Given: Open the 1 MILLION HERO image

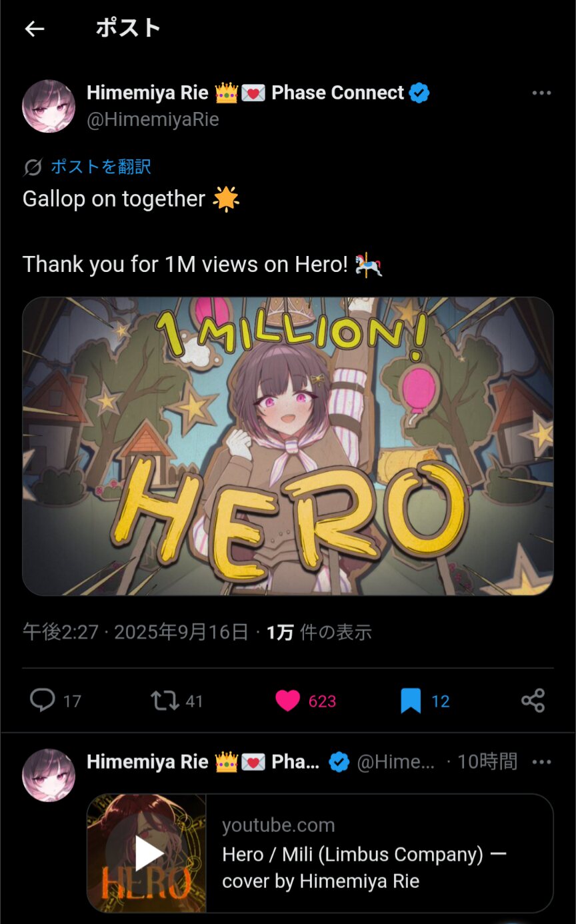Looking at the screenshot, I should tap(288, 446).
